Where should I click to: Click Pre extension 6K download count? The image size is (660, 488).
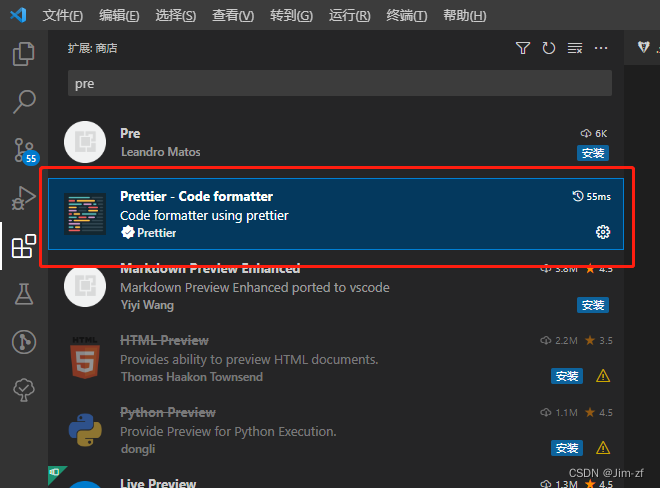[593, 133]
